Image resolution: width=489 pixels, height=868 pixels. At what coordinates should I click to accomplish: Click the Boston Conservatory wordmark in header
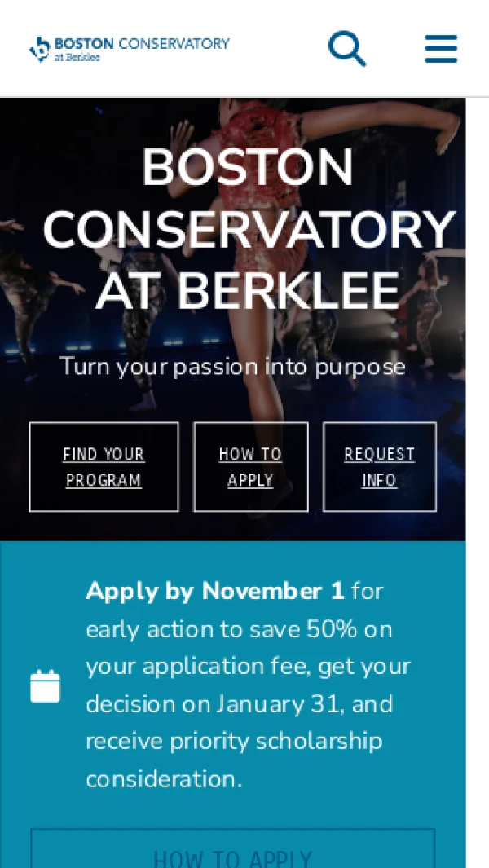point(142,43)
